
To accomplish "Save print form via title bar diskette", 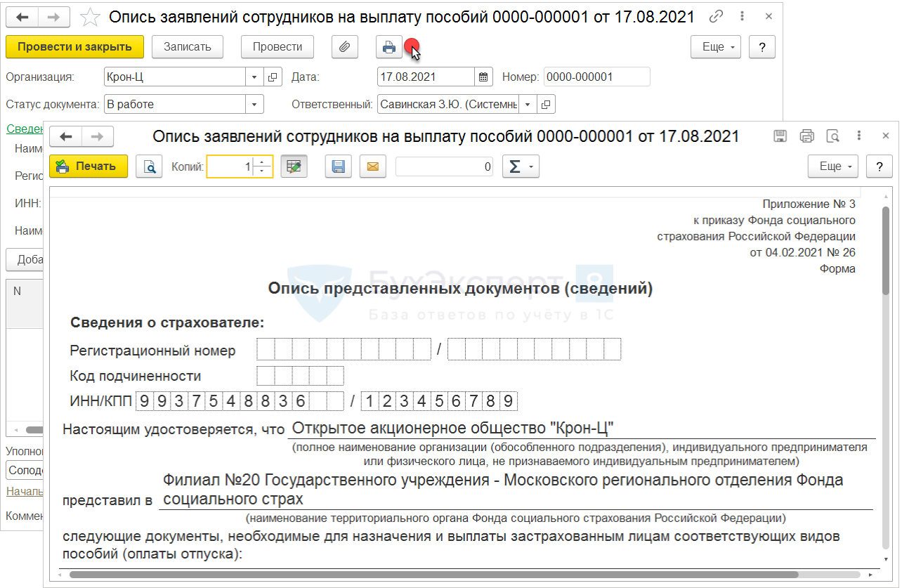I will click(780, 136).
